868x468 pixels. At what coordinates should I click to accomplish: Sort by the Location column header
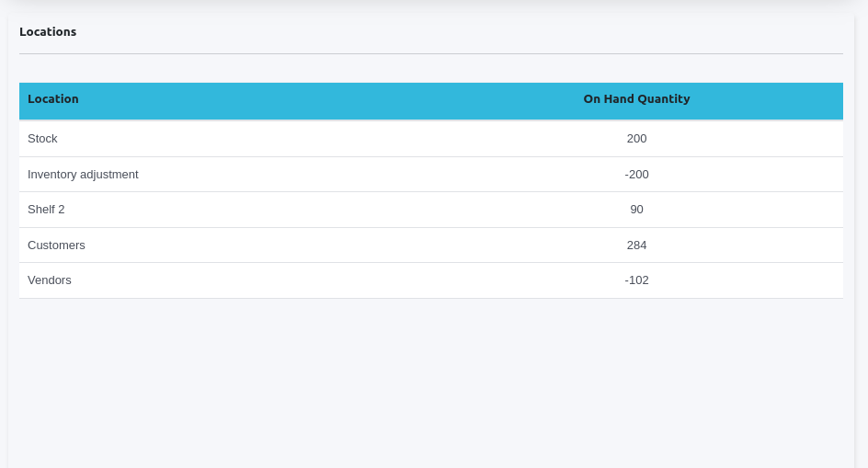click(x=53, y=99)
